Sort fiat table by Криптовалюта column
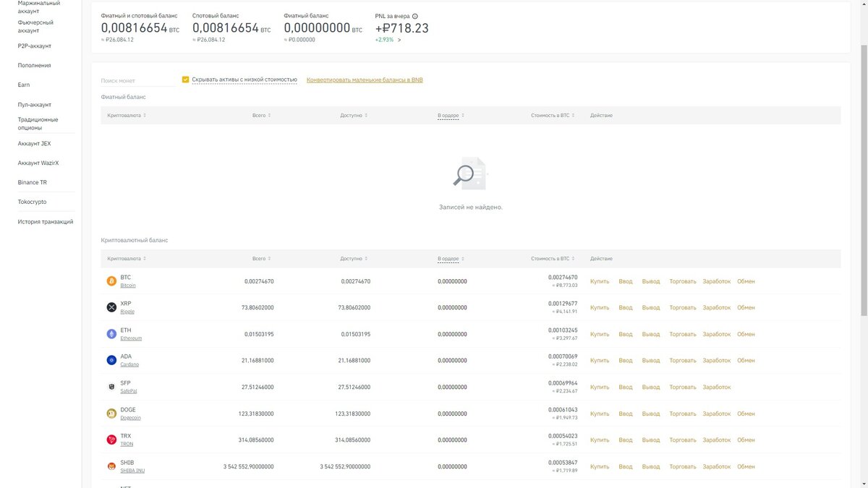Image resolution: width=868 pixels, height=488 pixels. [x=127, y=115]
